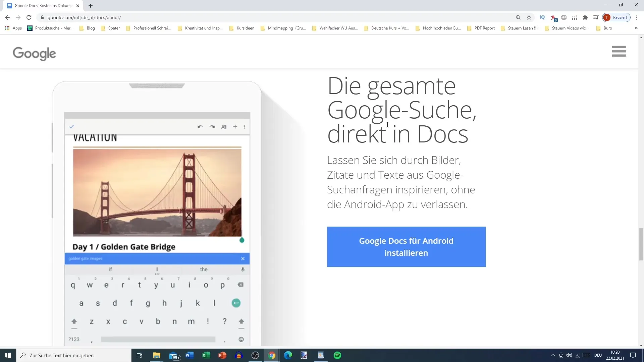Screen dimensions: 644x362
Task: Close the Google Docs tab
Action: click(x=78, y=6)
